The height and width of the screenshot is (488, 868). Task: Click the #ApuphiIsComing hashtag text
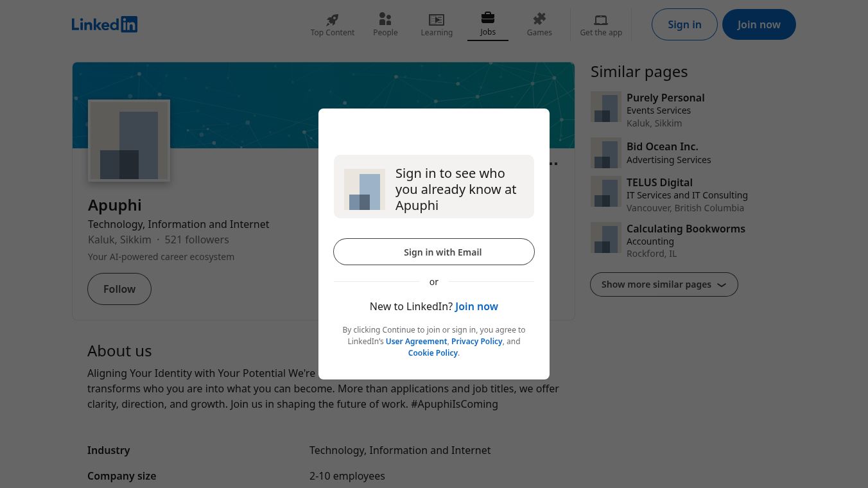[454, 404]
